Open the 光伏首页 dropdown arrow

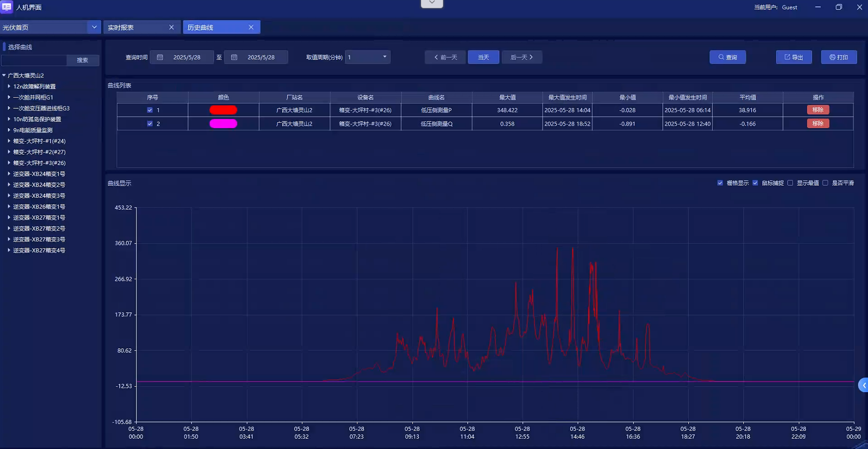pos(94,27)
